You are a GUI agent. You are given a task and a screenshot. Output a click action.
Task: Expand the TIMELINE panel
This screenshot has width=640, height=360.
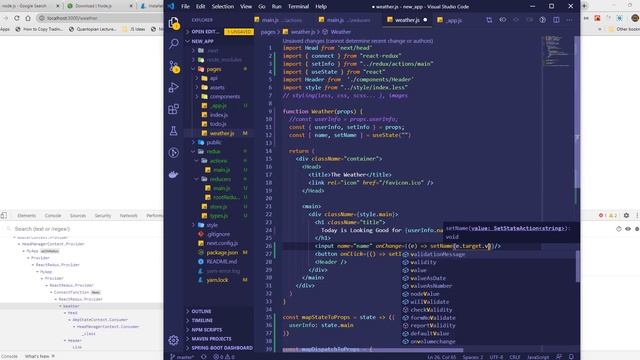(x=202, y=320)
